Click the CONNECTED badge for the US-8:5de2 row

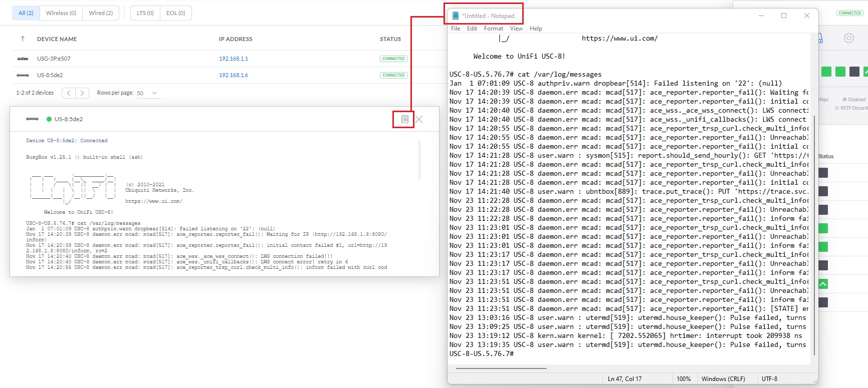(393, 75)
